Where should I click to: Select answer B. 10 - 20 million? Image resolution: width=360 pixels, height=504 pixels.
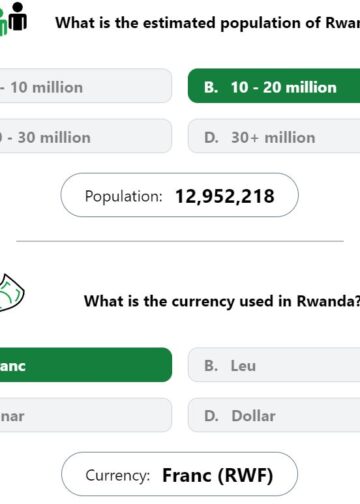[274, 86]
